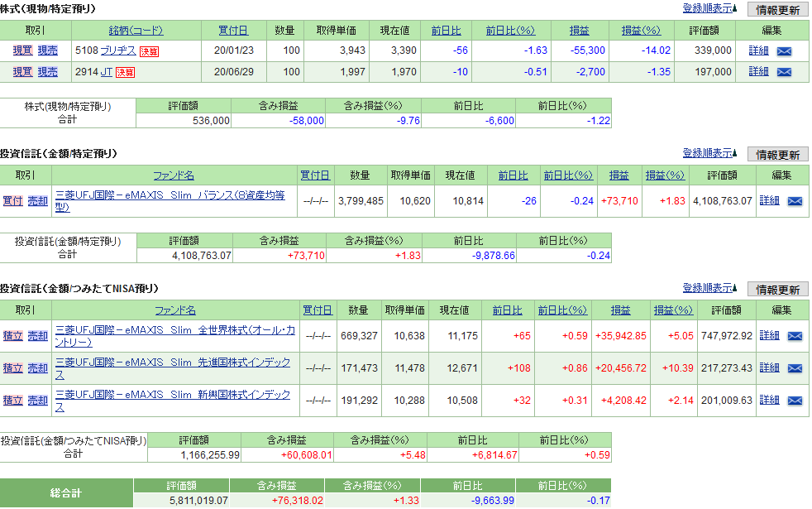Screen dimensions: 812x509
Task: Sort stocks by 前日比(%) header
Action: click(510, 31)
